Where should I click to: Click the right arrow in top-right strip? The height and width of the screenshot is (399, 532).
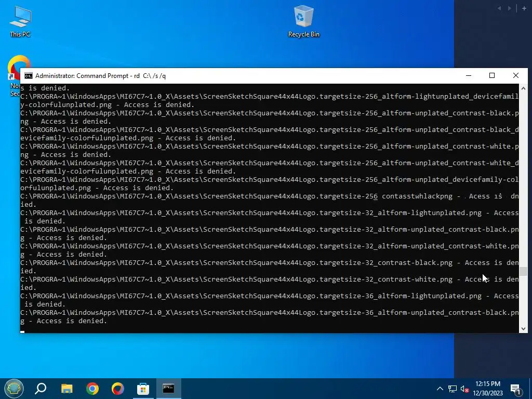tap(509, 8)
